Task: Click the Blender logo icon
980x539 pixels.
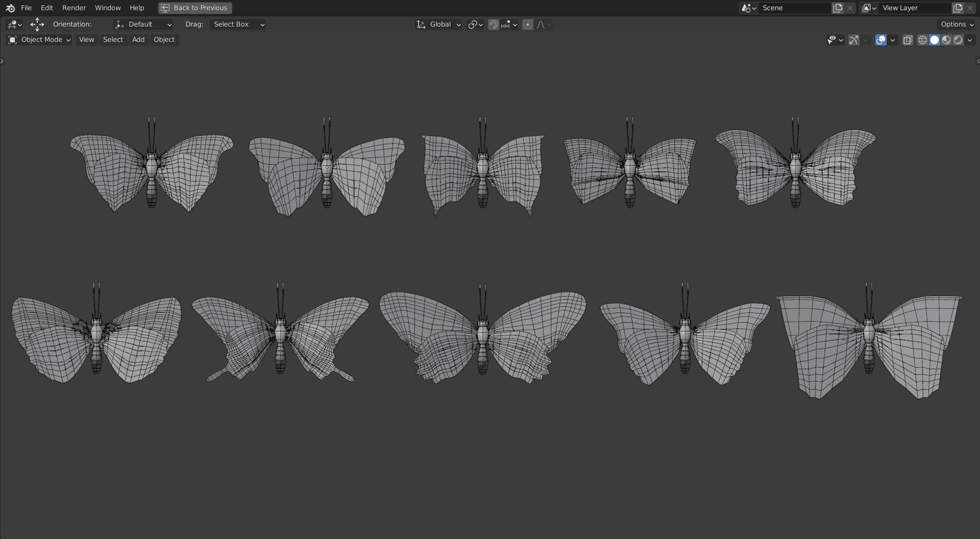Action: tap(10, 8)
